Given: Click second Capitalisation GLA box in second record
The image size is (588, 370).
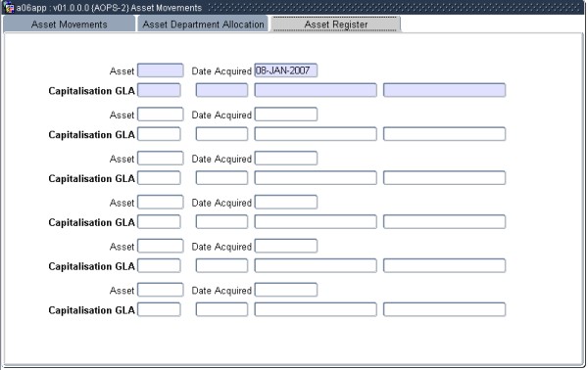Looking at the screenshot, I should [221, 134].
